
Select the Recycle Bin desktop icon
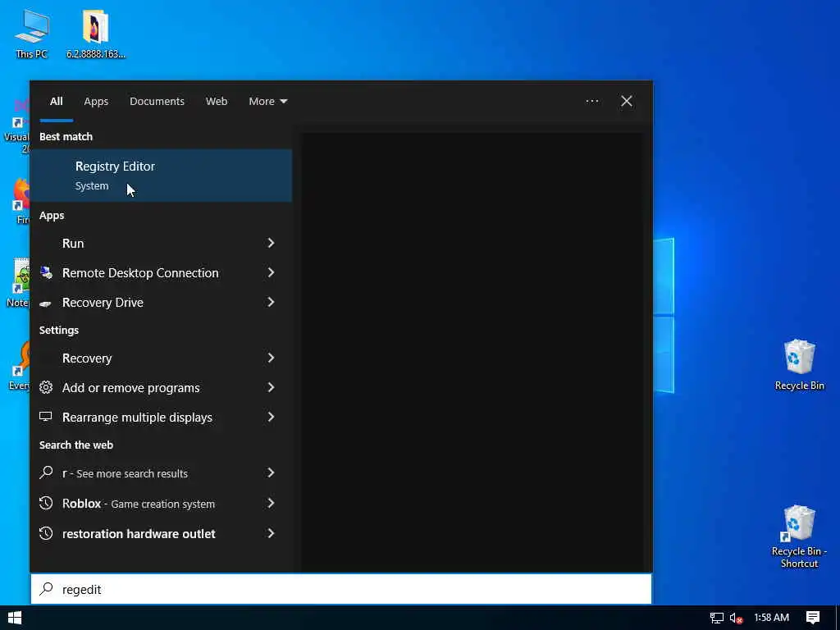pyautogui.click(x=799, y=364)
